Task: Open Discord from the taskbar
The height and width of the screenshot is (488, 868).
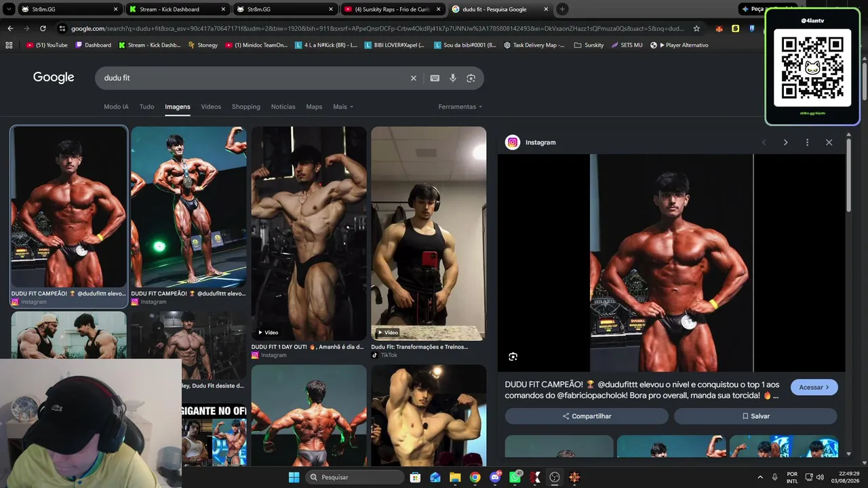Action: tap(495, 477)
